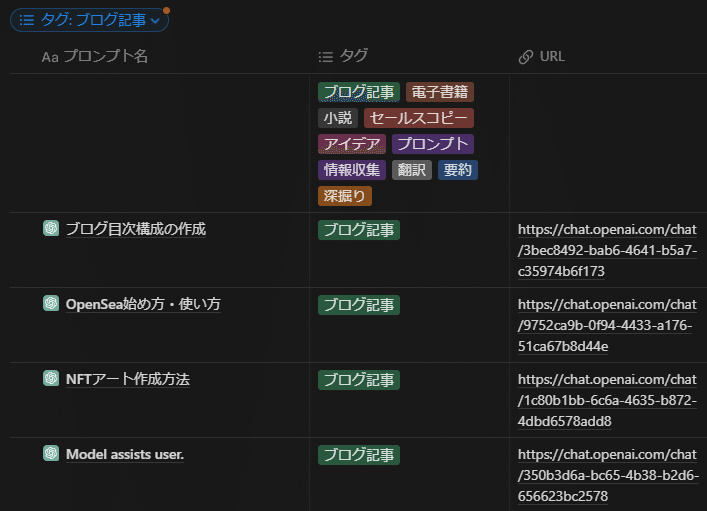Click the 要約 tag chip
The width and height of the screenshot is (707, 511).
[458, 170]
